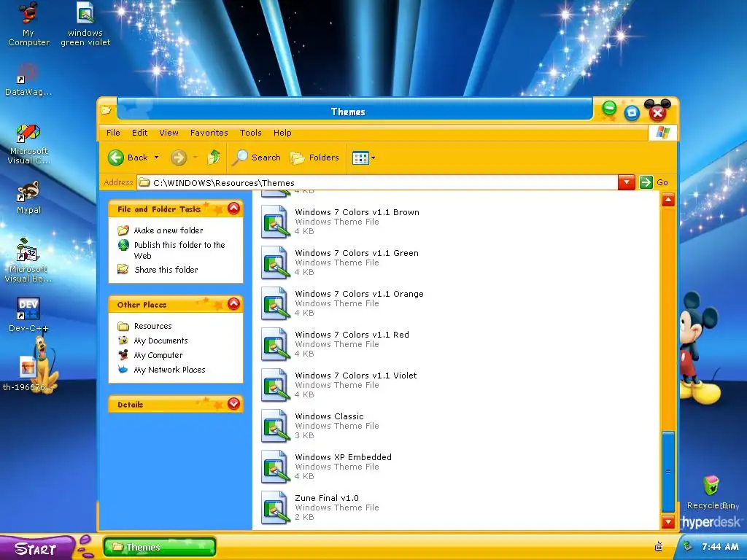The width and height of the screenshot is (747, 560).
Task: Toggle the Folders pane button
Action: (x=315, y=157)
